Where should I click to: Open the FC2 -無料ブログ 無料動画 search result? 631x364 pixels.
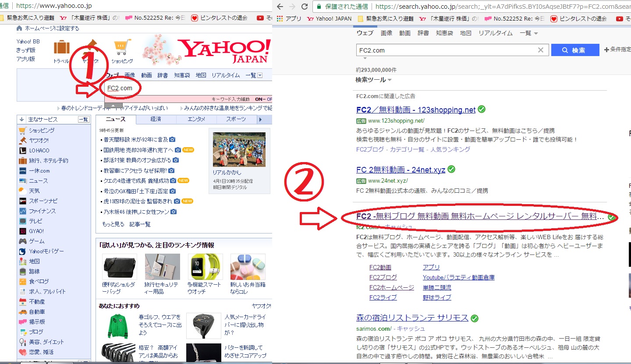tap(480, 216)
